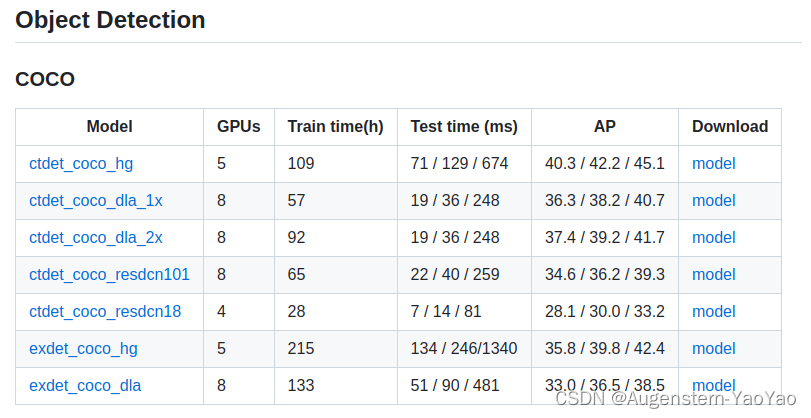Download model for ctdet_coco_resdcn18 row
811x418 pixels.
tap(713, 311)
